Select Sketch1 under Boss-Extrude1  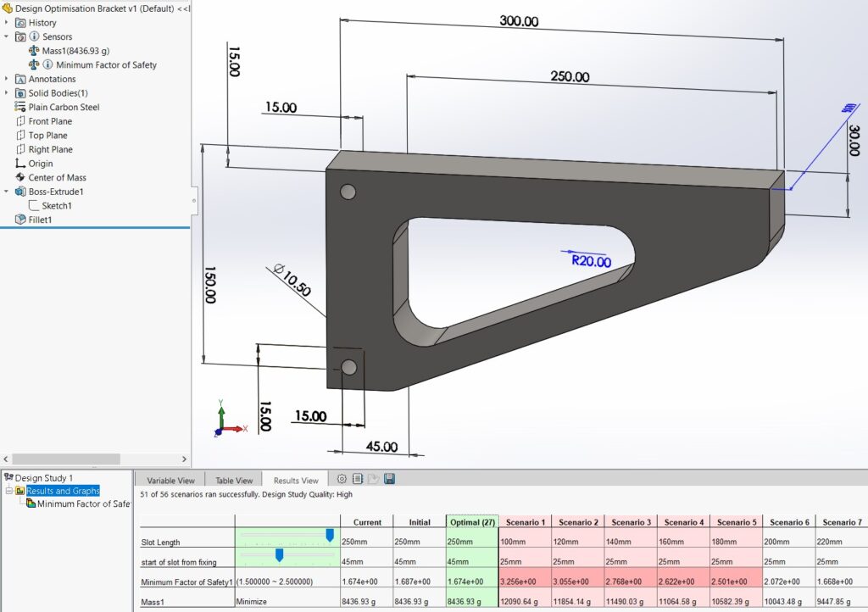click(x=57, y=205)
